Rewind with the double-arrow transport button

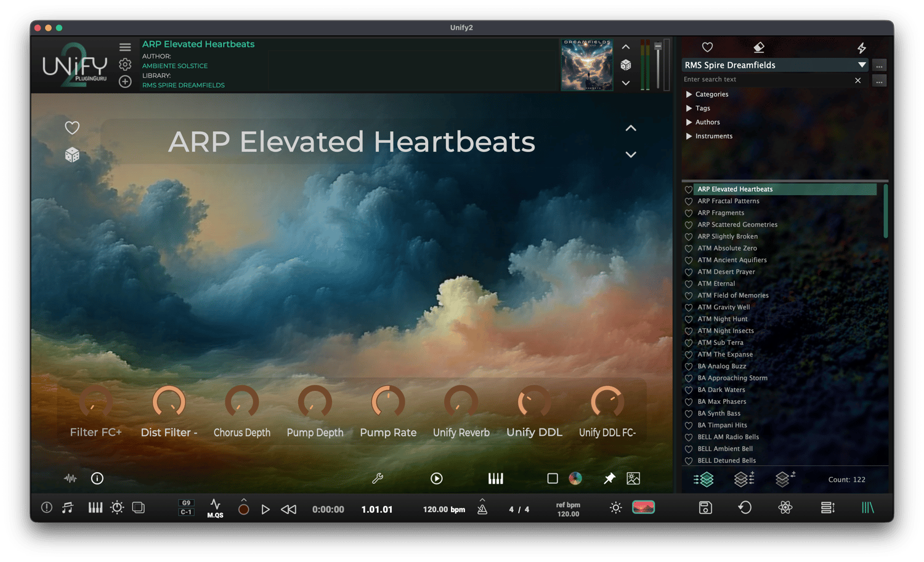click(288, 509)
